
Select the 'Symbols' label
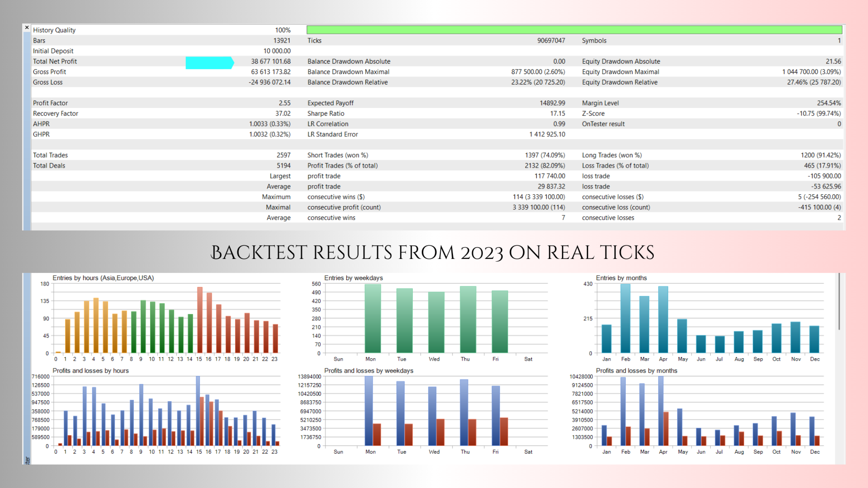(594, 41)
